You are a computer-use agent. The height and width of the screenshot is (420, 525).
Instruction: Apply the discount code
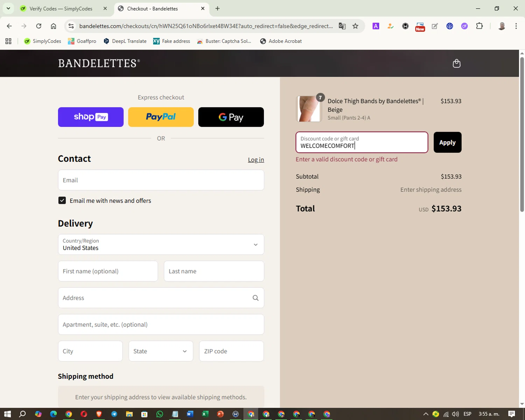coord(447,142)
